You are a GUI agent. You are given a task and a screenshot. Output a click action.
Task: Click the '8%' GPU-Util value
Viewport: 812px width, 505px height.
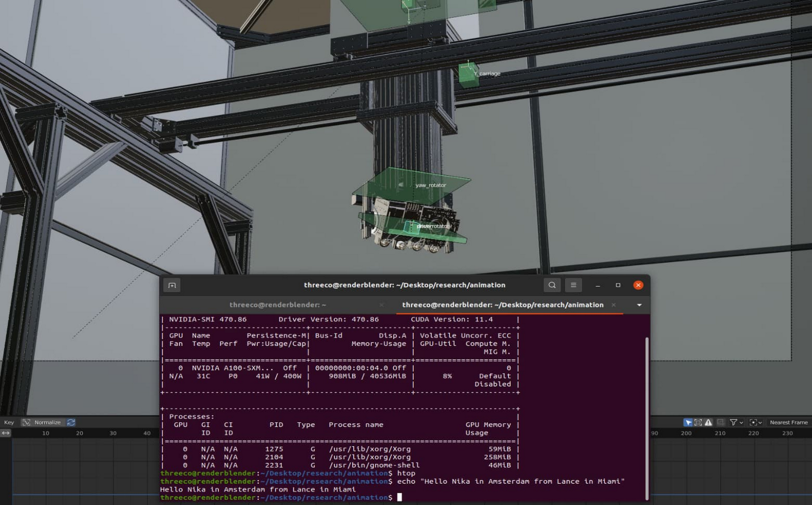tap(447, 376)
